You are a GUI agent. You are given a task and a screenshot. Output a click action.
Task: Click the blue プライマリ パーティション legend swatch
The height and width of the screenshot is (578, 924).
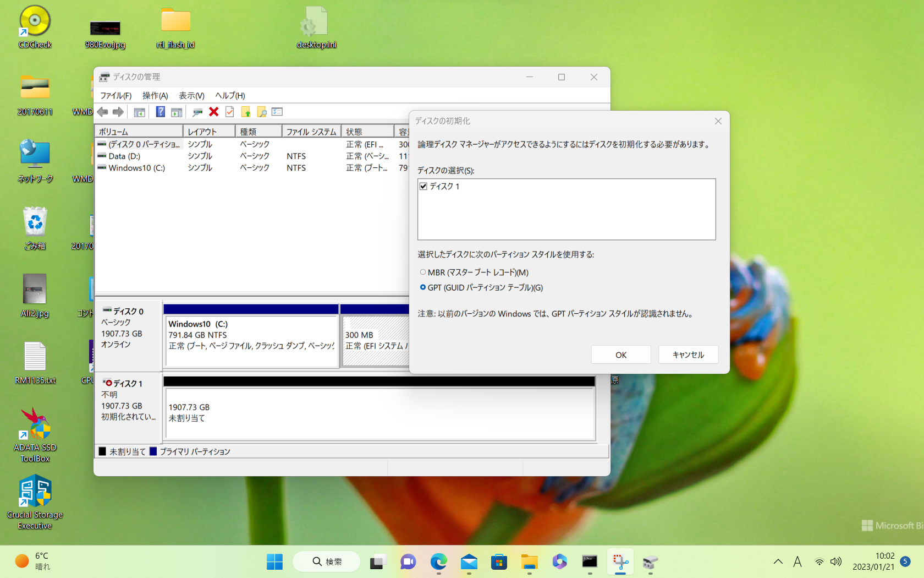153,451
